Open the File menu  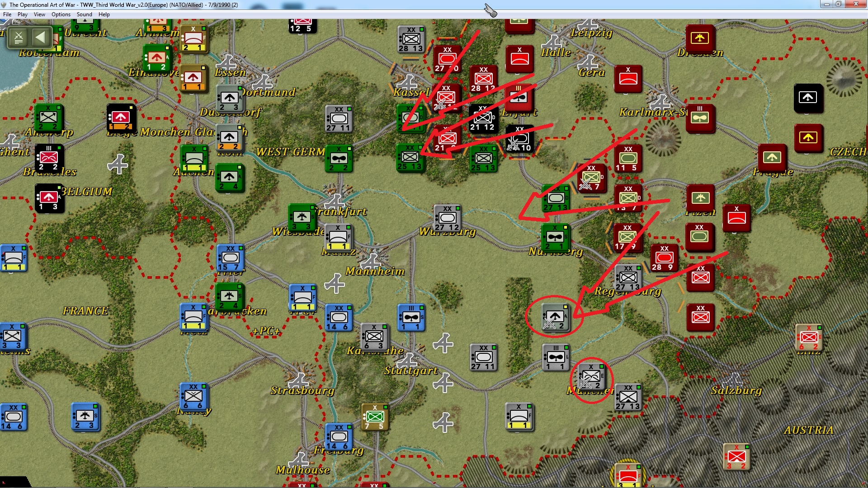coord(7,14)
